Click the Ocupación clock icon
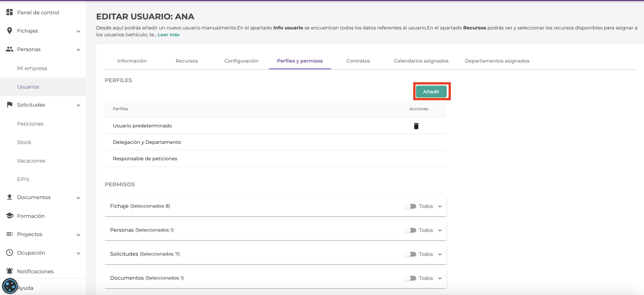644x295 pixels. (x=10, y=253)
